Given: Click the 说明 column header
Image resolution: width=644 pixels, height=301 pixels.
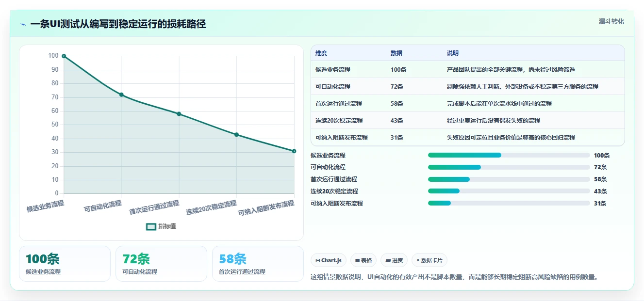Looking at the screenshot, I should coord(453,53).
